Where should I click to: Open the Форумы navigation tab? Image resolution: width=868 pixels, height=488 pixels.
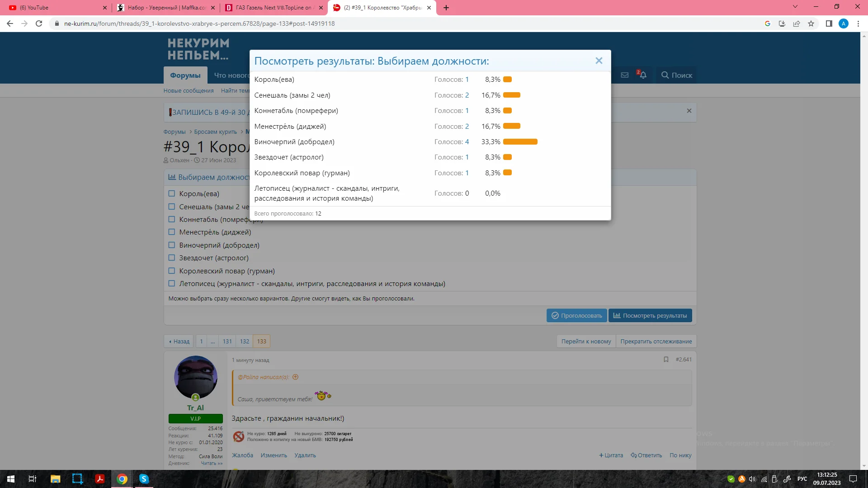(185, 75)
